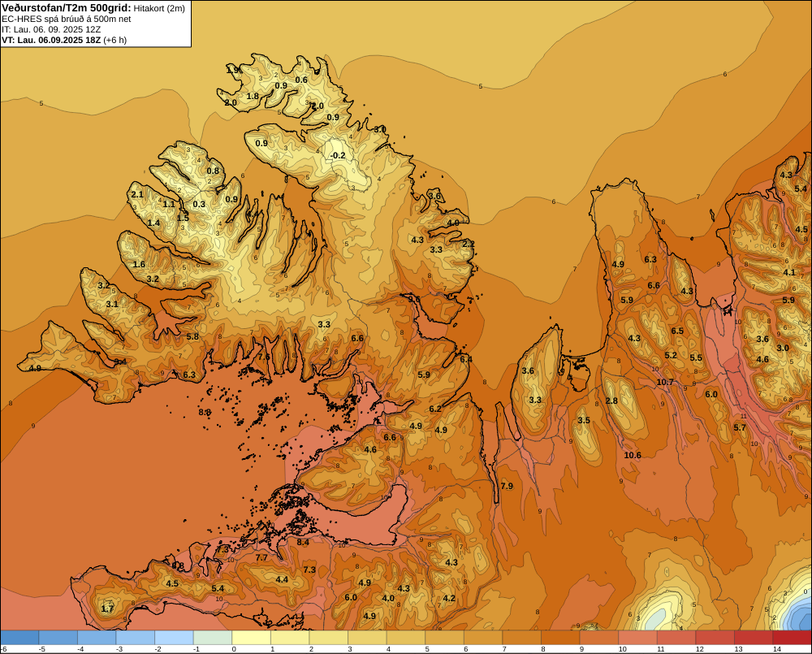This screenshot has width=812, height=654.
Task: Click the '4.2' temperature value
Action: click(449, 598)
